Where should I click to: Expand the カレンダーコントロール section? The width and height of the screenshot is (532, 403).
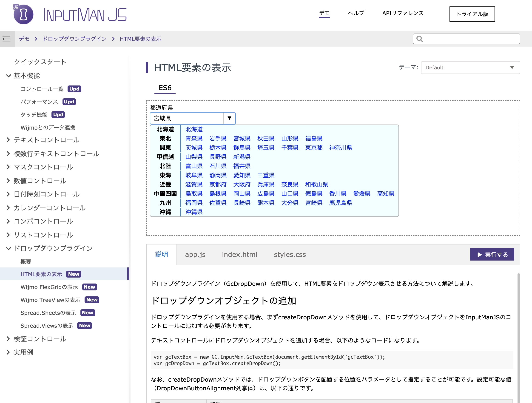point(9,208)
